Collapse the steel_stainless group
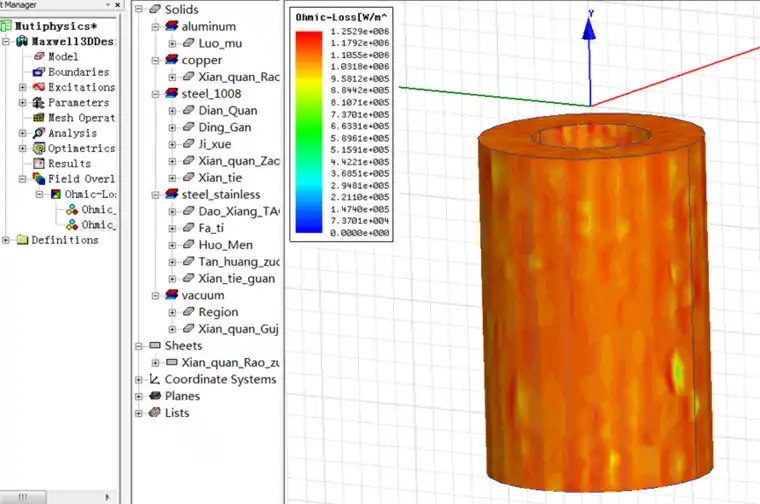This screenshot has height=504, width=760. (x=156, y=195)
